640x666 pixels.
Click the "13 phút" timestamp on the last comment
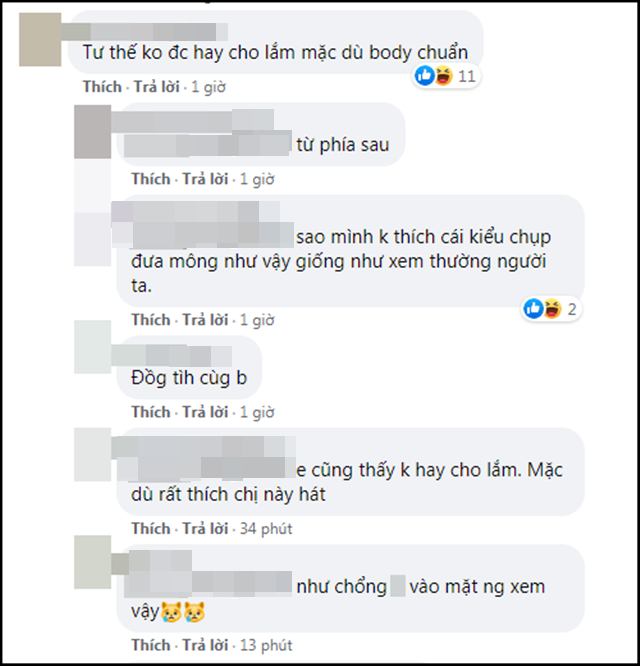(265, 645)
